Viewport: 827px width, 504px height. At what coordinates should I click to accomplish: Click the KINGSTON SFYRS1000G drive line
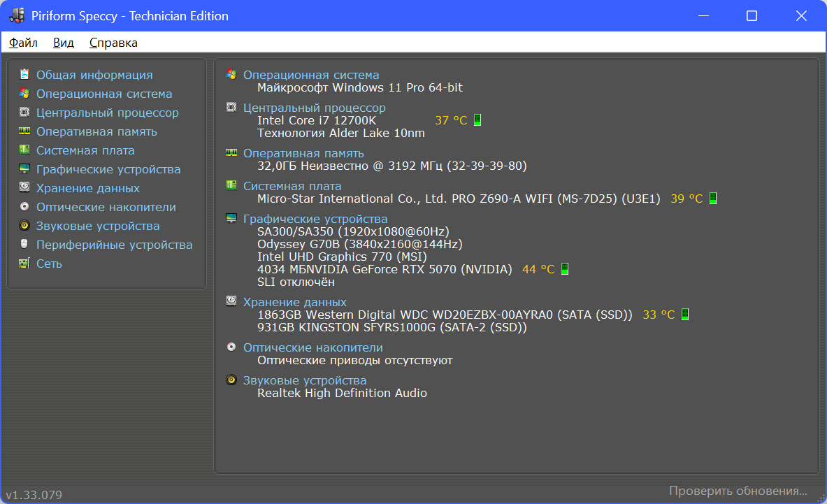(x=392, y=327)
